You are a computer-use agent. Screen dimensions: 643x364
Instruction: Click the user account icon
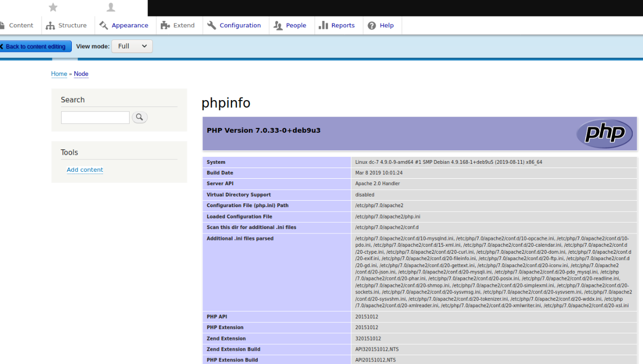tap(111, 7)
